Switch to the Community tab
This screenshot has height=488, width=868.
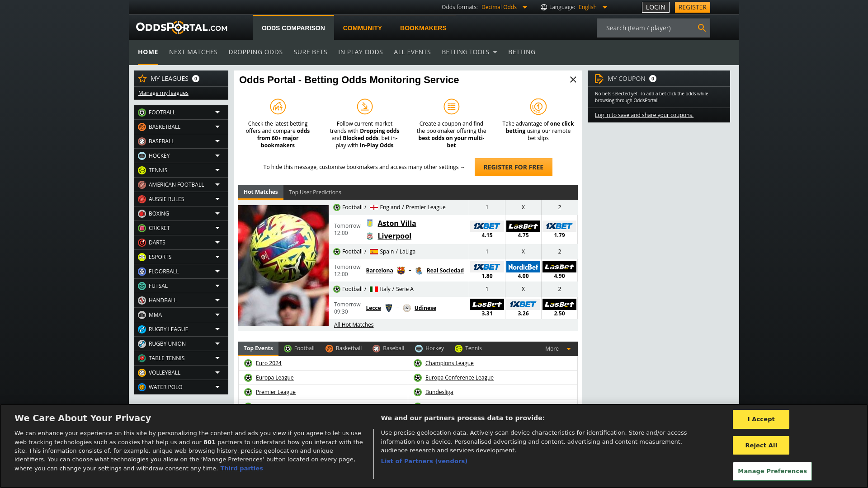[x=362, y=28]
